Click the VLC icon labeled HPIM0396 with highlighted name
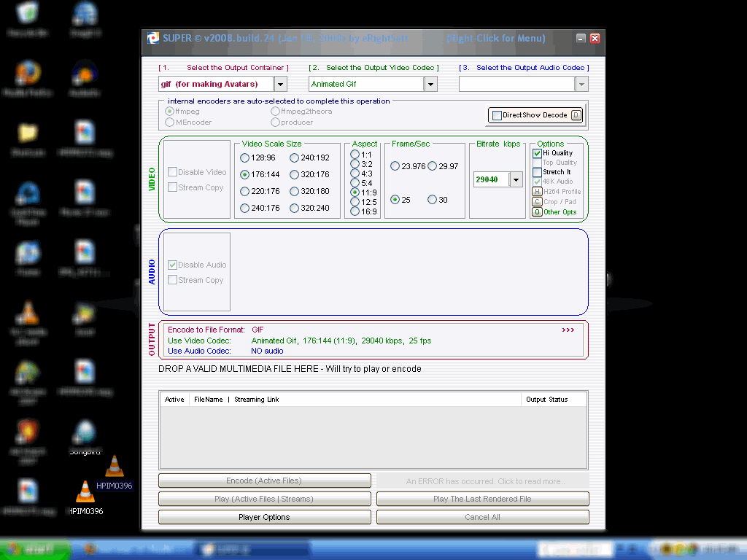 coord(115,467)
